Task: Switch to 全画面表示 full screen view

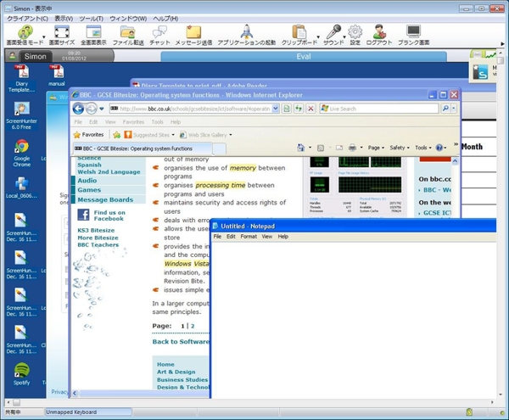Action: [x=93, y=33]
